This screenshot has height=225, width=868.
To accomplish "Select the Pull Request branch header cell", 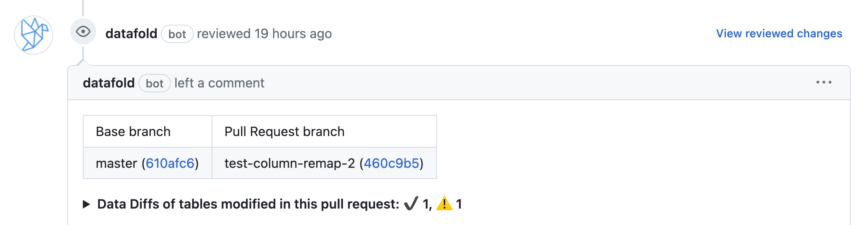I will (324, 132).
